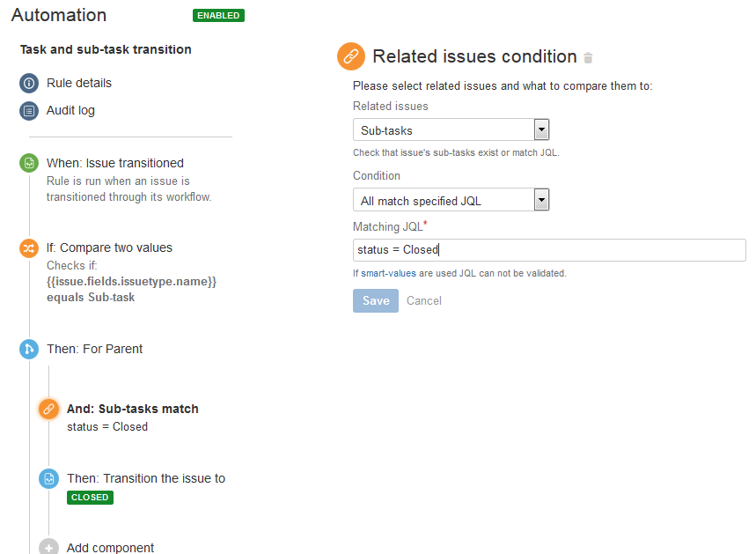Select the blue For Parent branch icon

coord(29,349)
